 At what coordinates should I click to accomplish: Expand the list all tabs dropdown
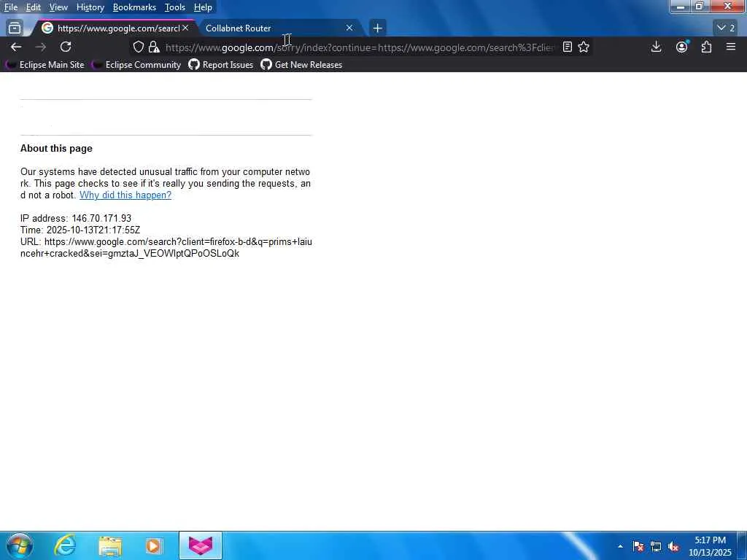tap(726, 28)
